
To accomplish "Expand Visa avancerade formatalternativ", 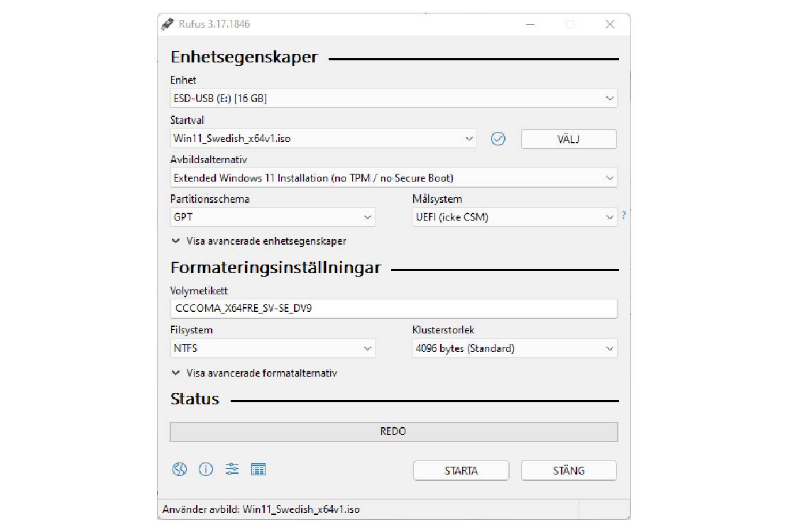I will [x=254, y=373].
